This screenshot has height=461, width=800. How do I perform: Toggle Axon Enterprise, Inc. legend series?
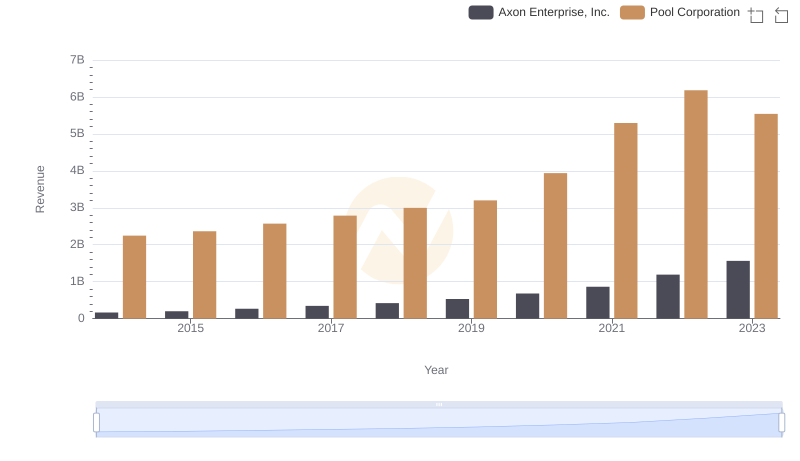539,12
